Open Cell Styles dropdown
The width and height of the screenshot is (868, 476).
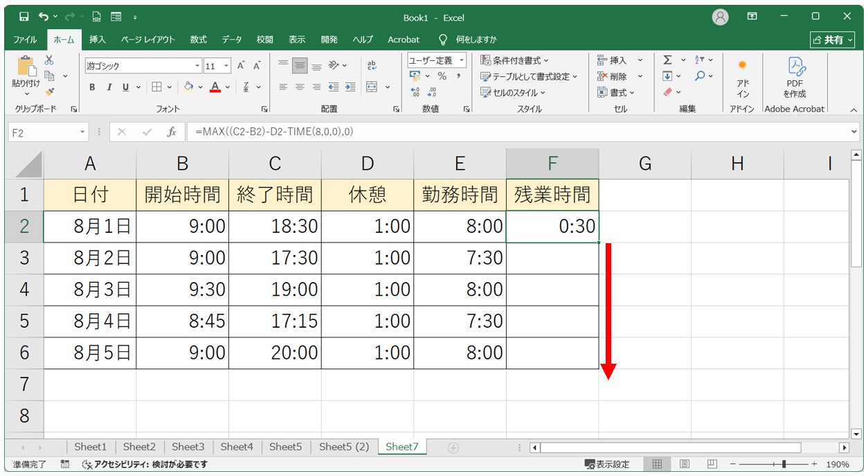[x=514, y=92]
